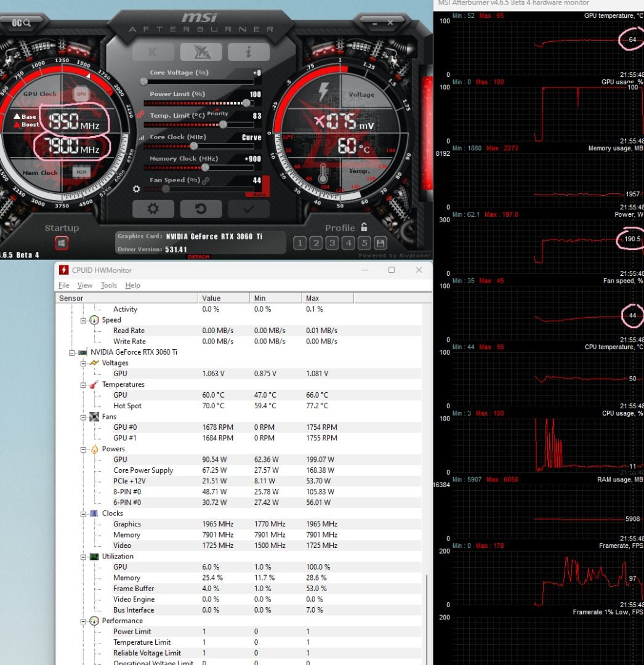Open the File menu in HWMonitor
This screenshot has height=665, width=644.
(x=63, y=286)
